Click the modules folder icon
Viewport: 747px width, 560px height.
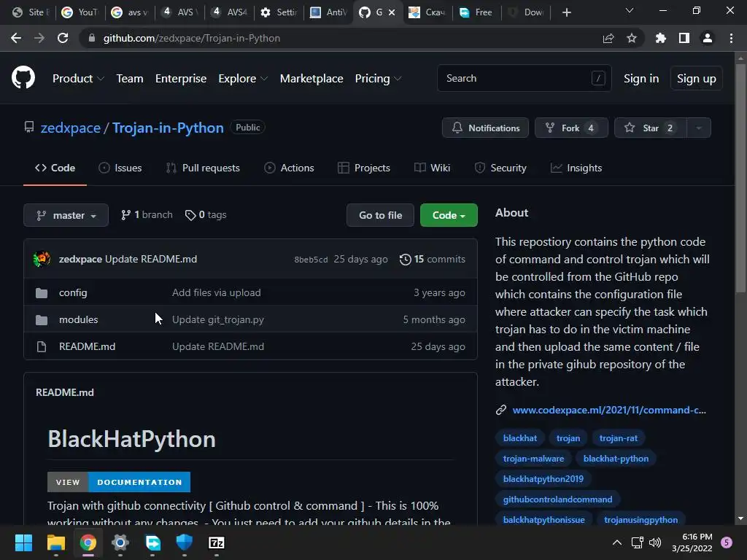pyautogui.click(x=42, y=320)
